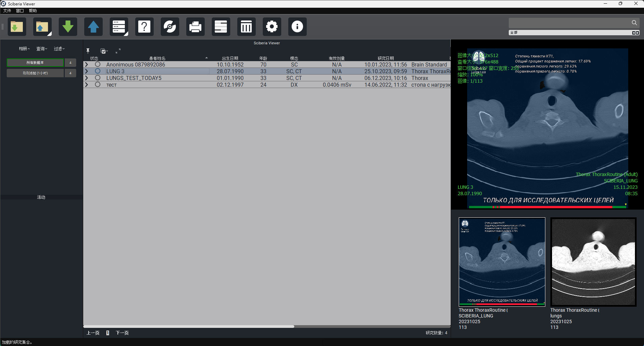
Task: Click the page number indicator between page buttons
Action: coord(108,333)
